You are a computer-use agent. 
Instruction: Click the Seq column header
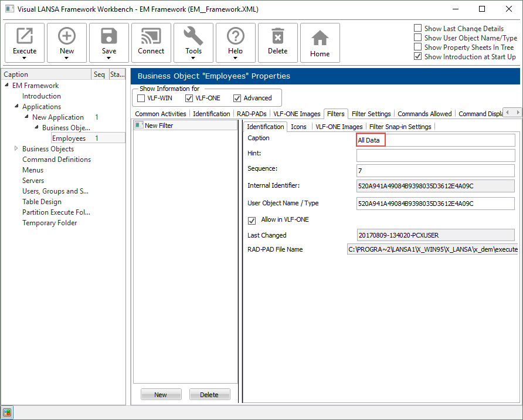[x=100, y=74]
